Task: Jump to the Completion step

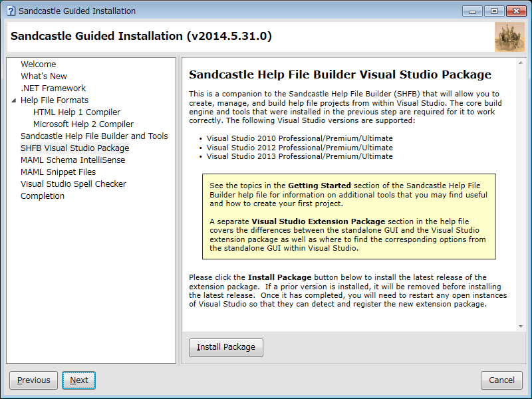Action: pyautogui.click(x=43, y=196)
